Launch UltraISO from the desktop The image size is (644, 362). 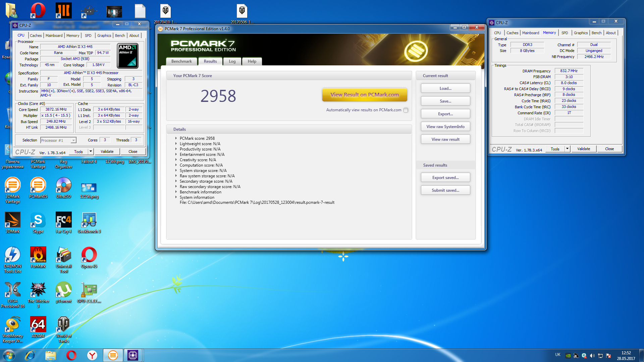point(64,188)
